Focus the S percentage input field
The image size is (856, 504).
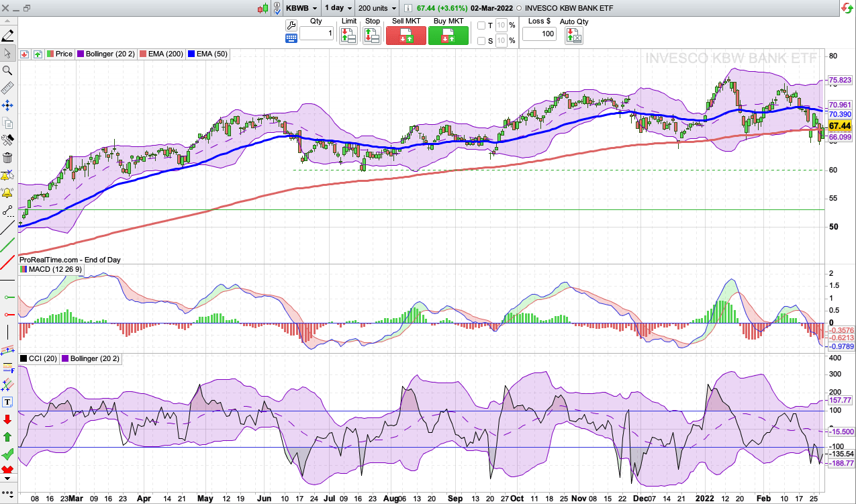point(502,41)
